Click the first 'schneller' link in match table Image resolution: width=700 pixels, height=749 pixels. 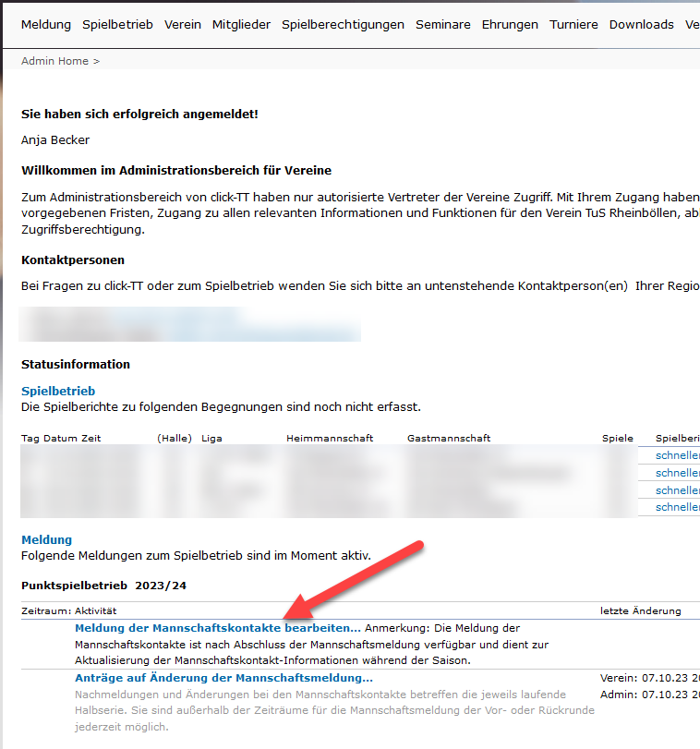point(677,455)
